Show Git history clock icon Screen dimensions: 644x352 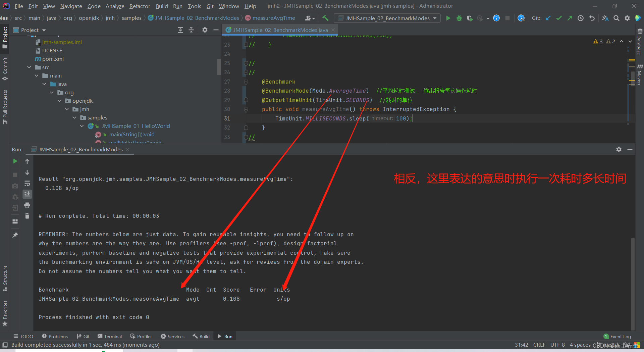pyautogui.click(x=581, y=18)
